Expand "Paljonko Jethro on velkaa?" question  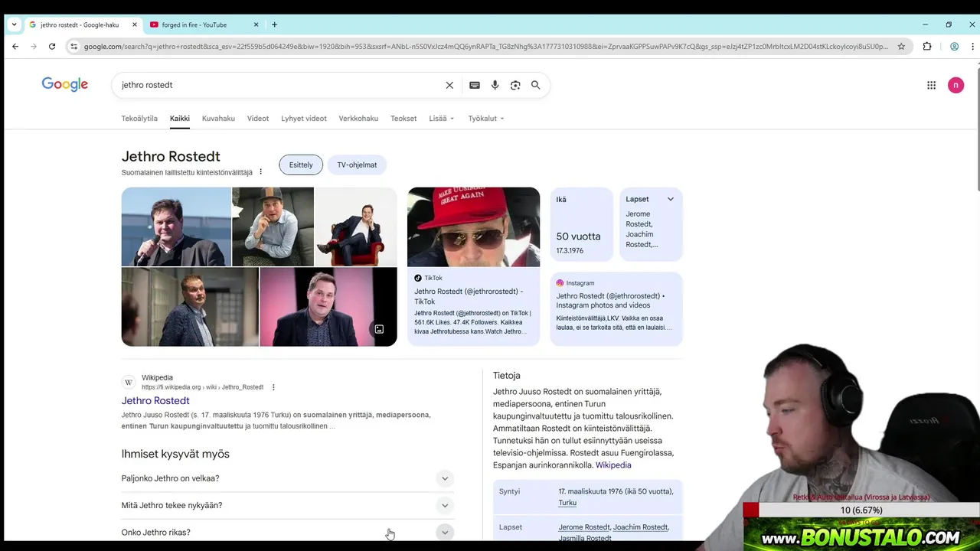click(x=288, y=478)
